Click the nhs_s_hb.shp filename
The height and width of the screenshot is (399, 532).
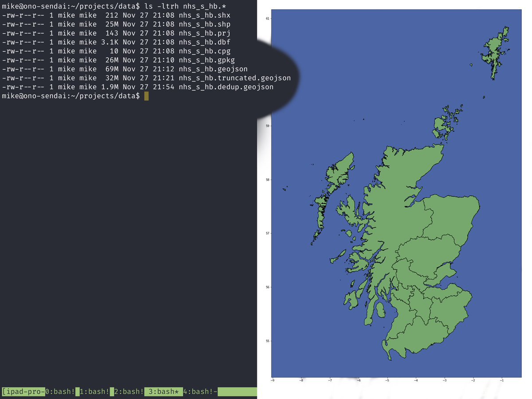tap(204, 24)
